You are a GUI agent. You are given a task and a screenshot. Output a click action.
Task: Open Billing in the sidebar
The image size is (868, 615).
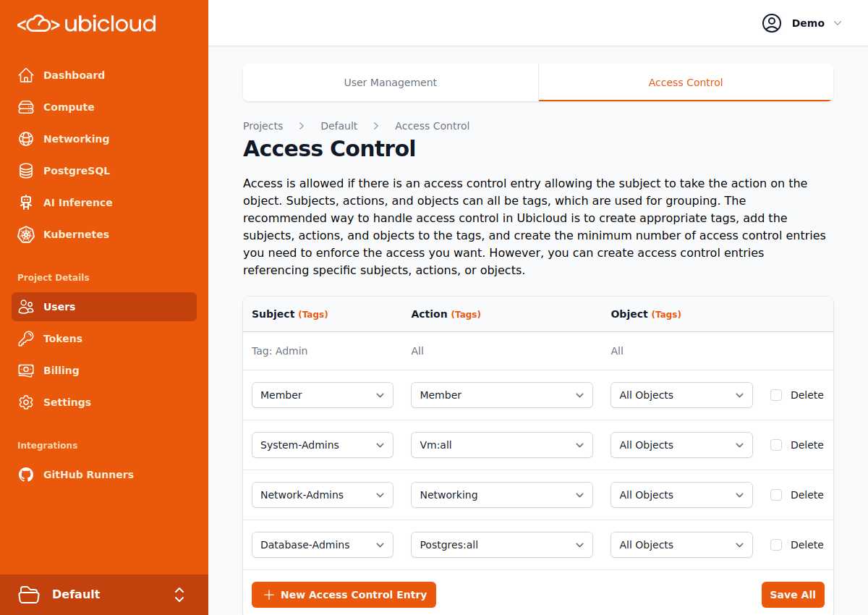[x=104, y=370]
